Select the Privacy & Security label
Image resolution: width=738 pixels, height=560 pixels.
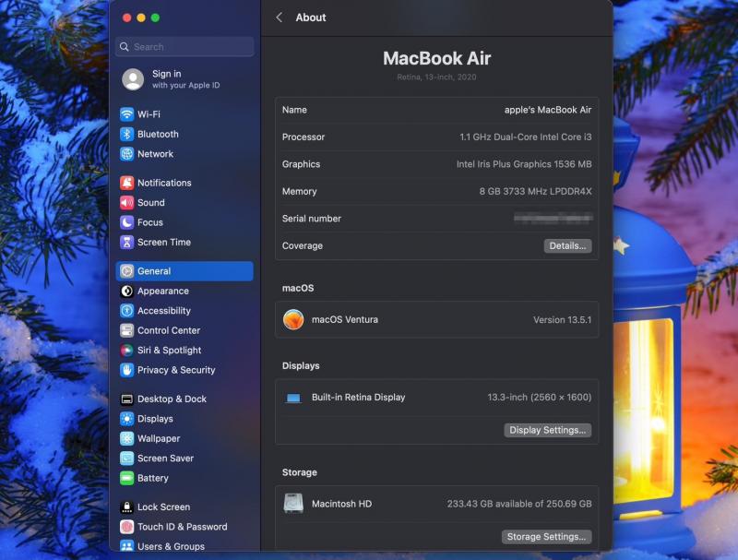[176, 370]
